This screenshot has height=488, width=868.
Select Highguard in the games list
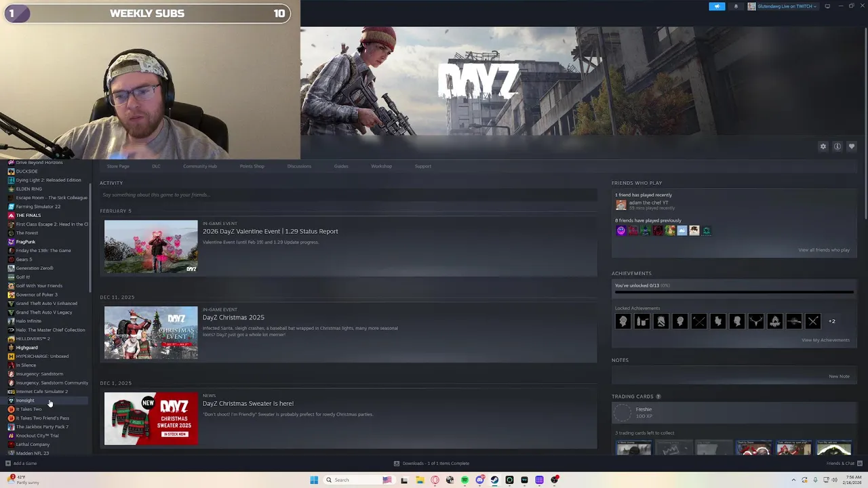[x=26, y=348]
